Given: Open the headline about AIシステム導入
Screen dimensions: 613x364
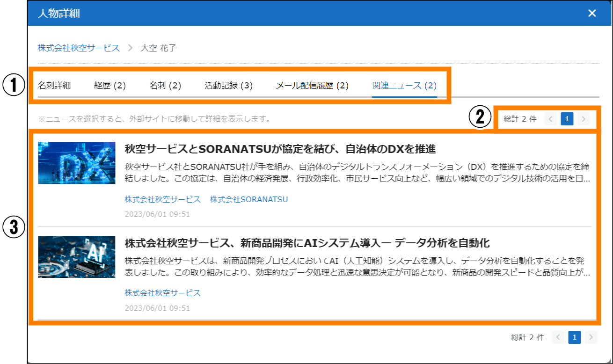Looking at the screenshot, I should (307, 243).
